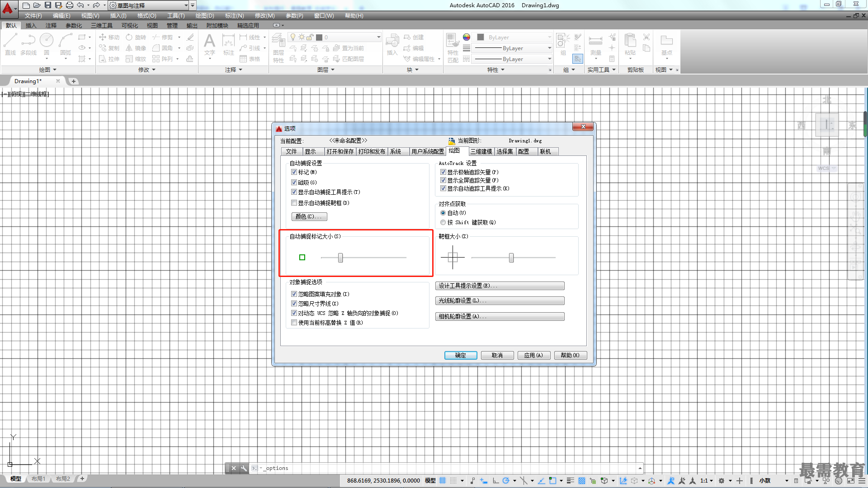Expand the 图层 panel dropdown
This screenshot has height=488, width=868.
pos(326,70)
